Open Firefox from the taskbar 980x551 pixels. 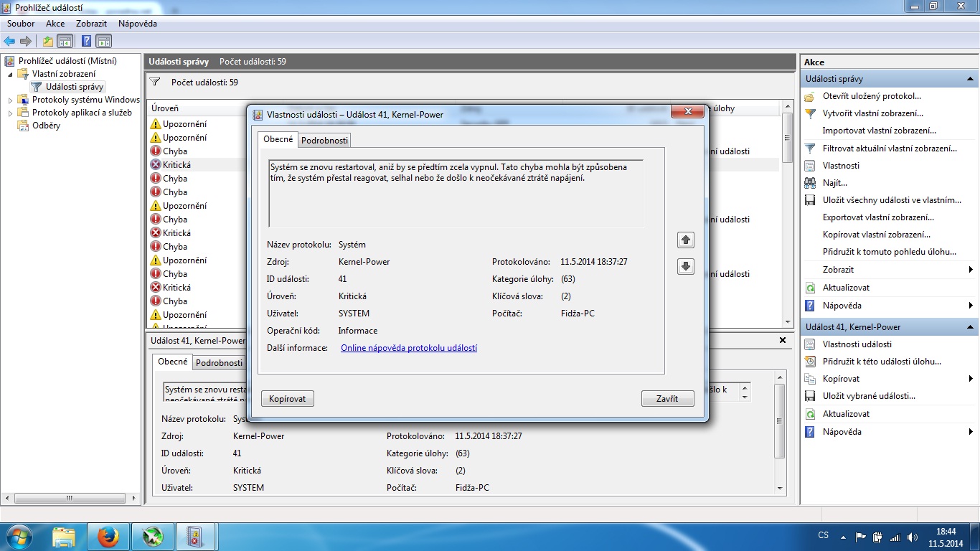(108, 536)
